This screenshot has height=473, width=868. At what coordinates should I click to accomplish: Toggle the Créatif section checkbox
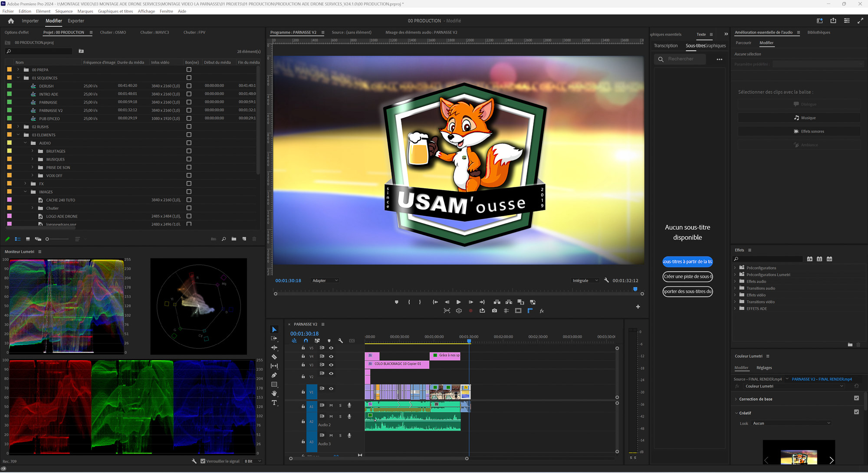(x=856, y=412)
